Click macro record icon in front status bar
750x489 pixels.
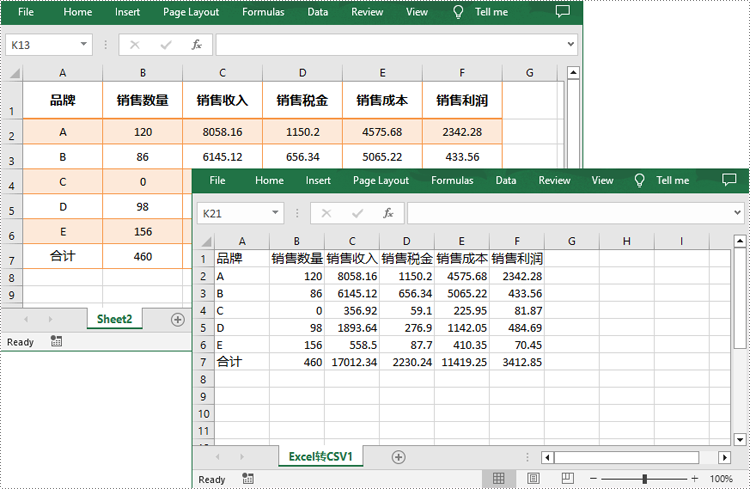tap(248, 478)
